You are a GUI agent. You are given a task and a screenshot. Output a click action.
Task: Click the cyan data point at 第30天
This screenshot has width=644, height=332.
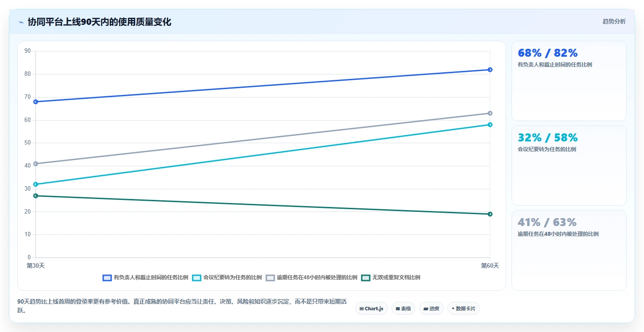pos(35,184)
